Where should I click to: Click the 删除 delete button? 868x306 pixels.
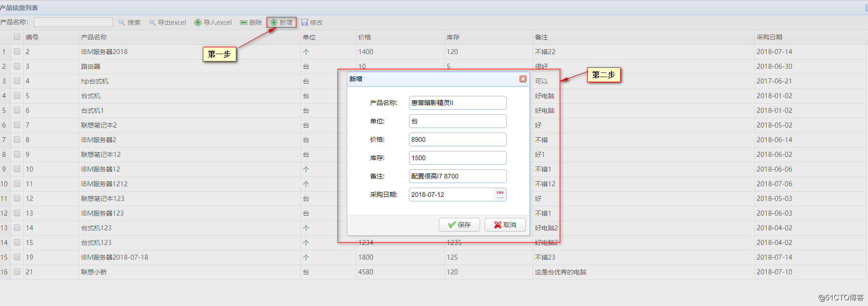pyautogui.click(x=251, y=22)
